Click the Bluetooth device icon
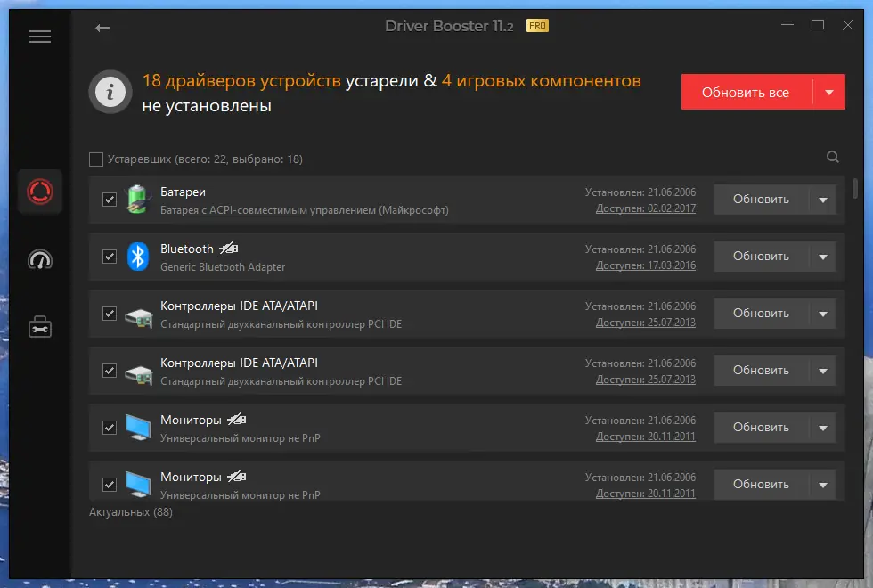Screen dimensions: 873x588 [x=137, y=257]
